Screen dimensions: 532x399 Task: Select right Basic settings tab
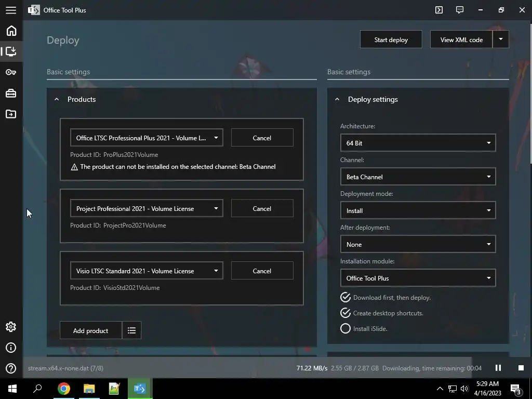pyautogui.click(x=349, y=72)
